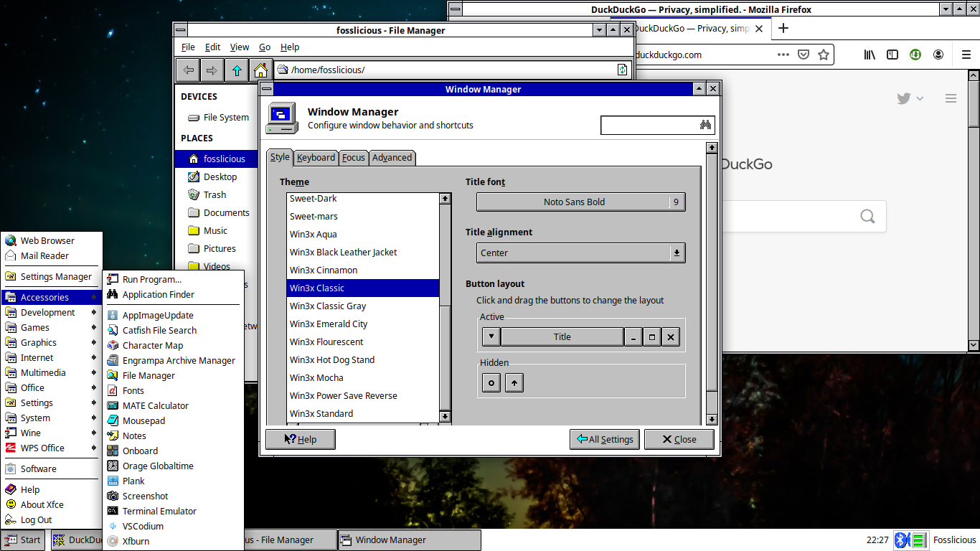Click the theme list scrollbar down arrow
Image resolution: width=980 pixels, height=551 pixels.
click(x=445, y=416)
